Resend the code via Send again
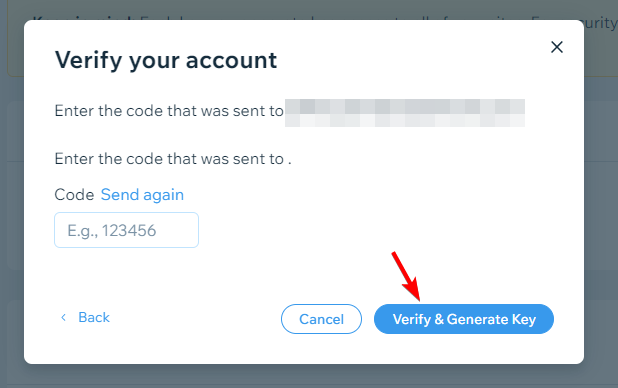This screenshot has width=618, height=388. tap(142, 195)
